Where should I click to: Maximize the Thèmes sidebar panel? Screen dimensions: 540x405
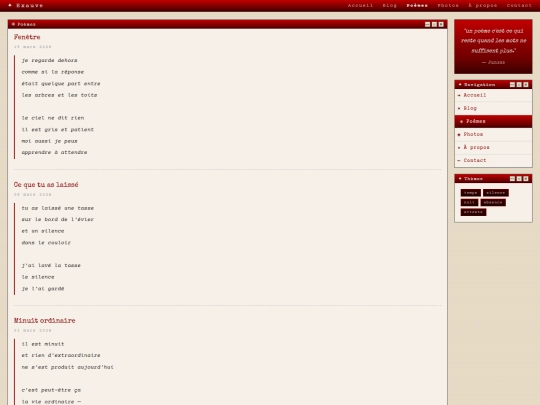click(x=519, y=179)
